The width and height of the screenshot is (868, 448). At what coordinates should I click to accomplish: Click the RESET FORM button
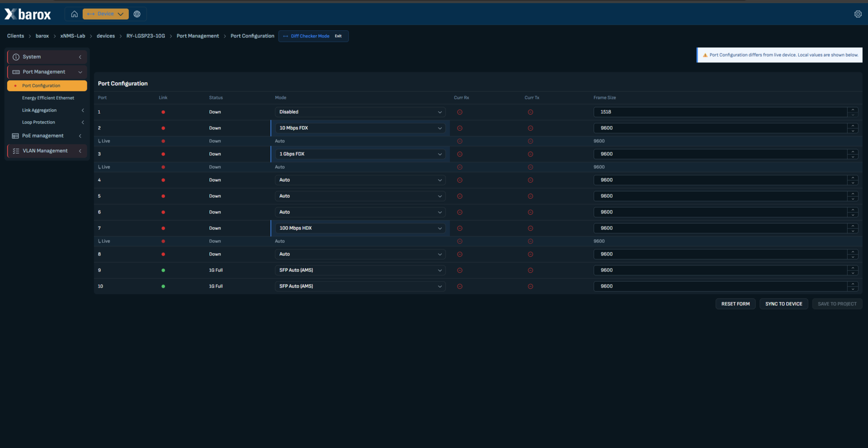(735, 304)
